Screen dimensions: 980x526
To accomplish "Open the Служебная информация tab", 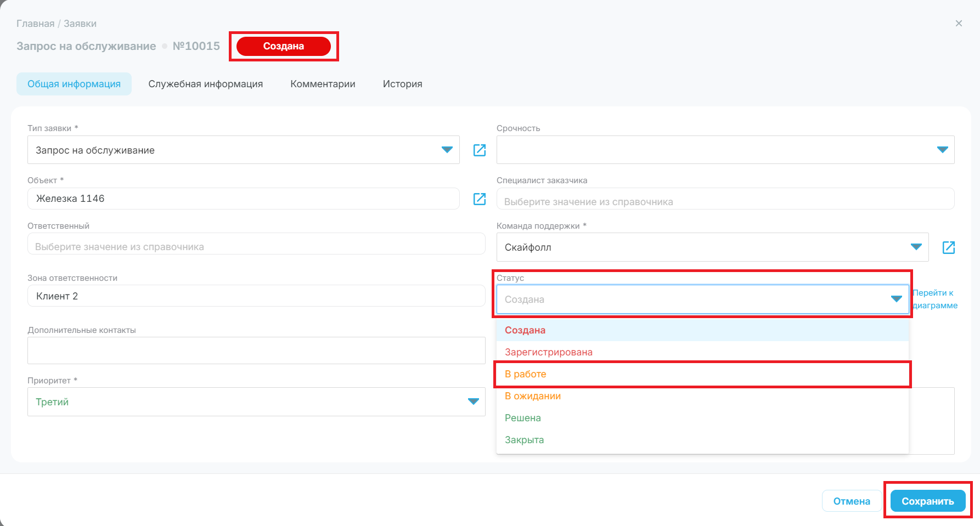I will coord(205,84).
